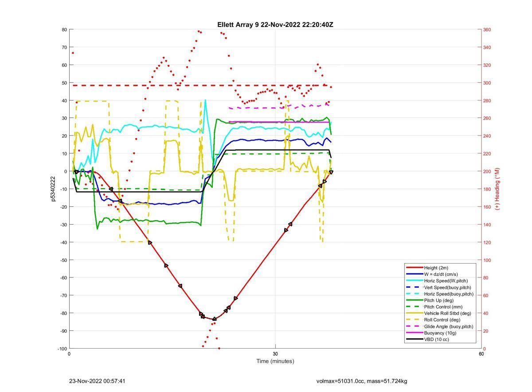This screenshot has height=392, width=532.
Task: Select the "Vert Speed(buoy,pitch)" legend entry
Action: pyautogui.click(x=447, y=287)
